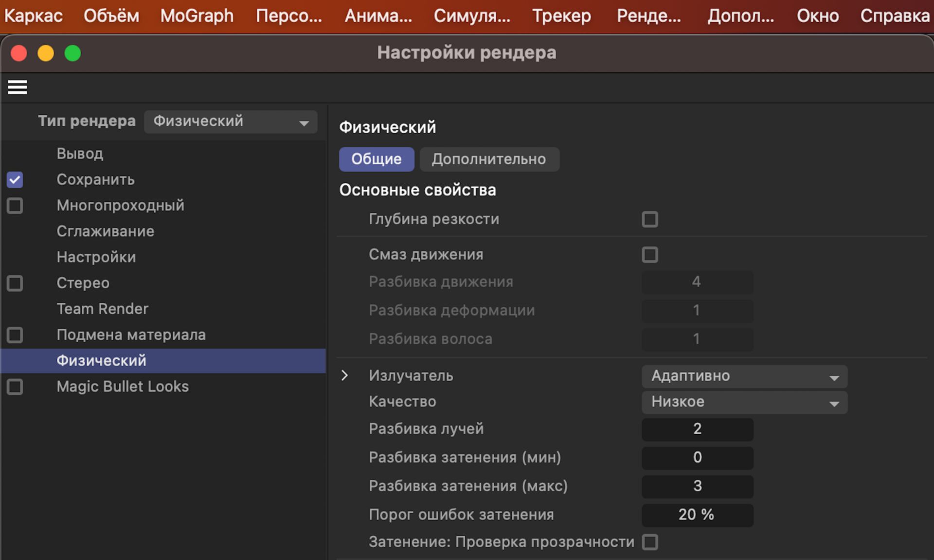
Task: Toggle Смаз движения checkbox
Action: pyautogui.click(x=649, y=255)
